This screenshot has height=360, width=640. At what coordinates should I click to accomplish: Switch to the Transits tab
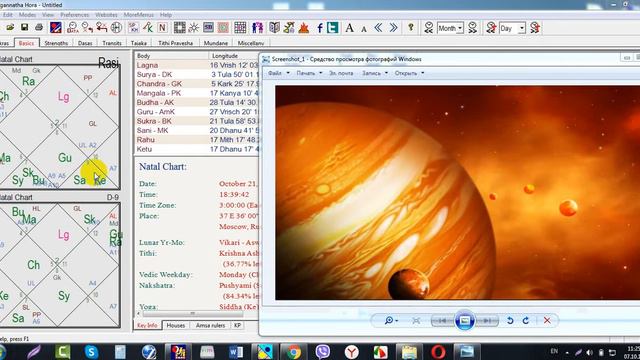click(x=112, y=43)
